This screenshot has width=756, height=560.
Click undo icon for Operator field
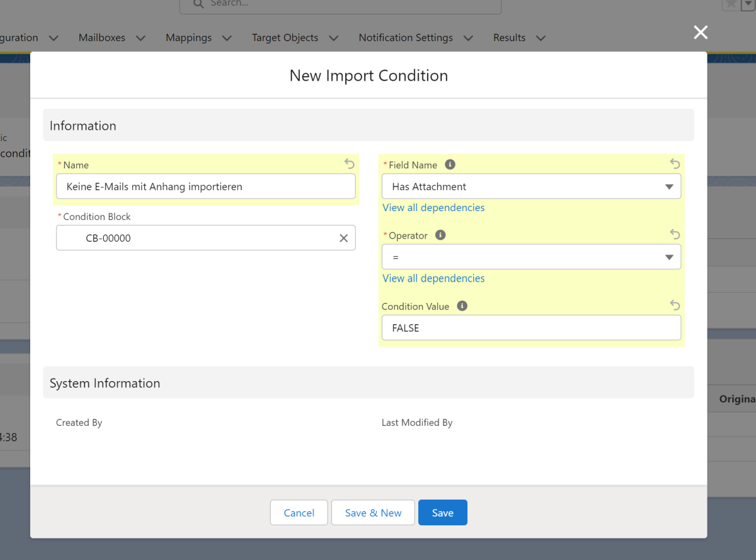click(675, 235)
